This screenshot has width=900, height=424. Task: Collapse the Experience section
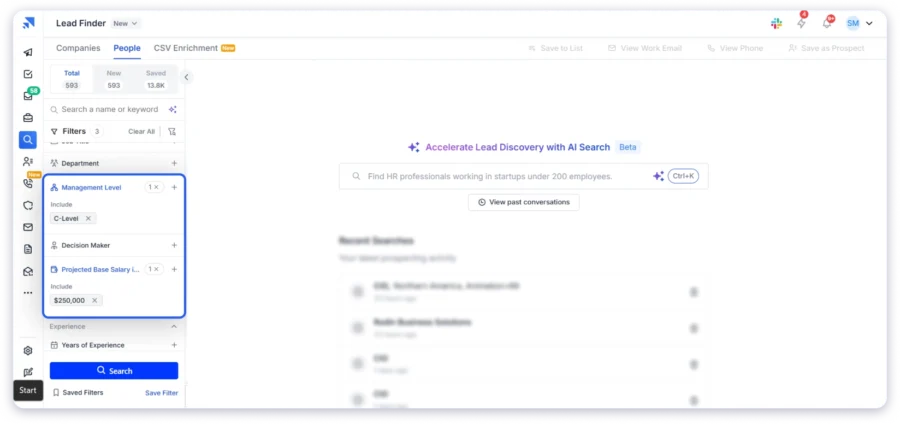[174, 326]
